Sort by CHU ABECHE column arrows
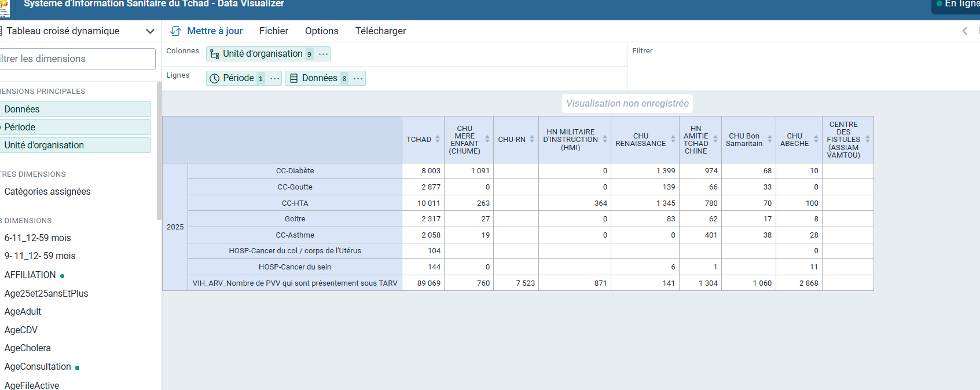This screenshot has height=390, width=980. tap(816, 139)
